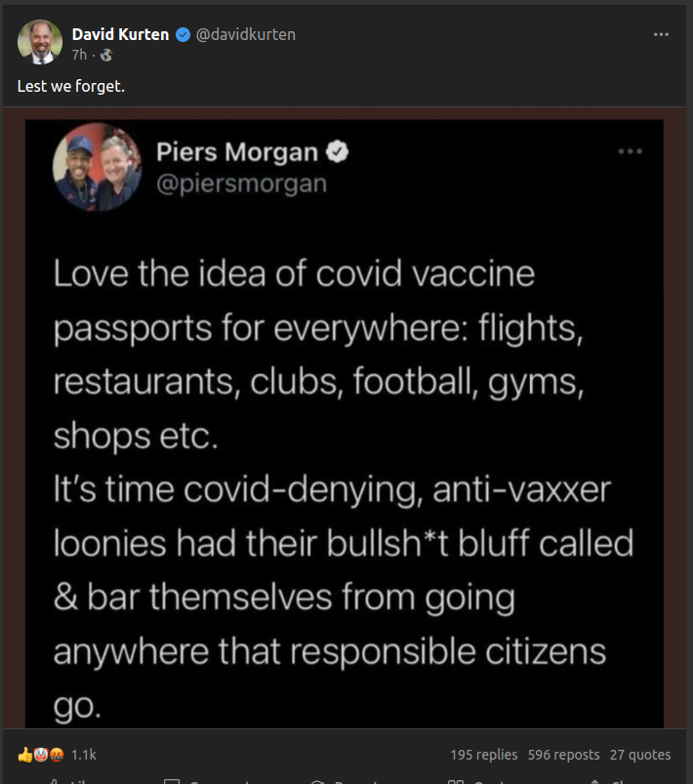The height and width of the screenshot is (784, 693).
Task: Click the blue verified badge beside David Kurten
Action: pos(183,35)
